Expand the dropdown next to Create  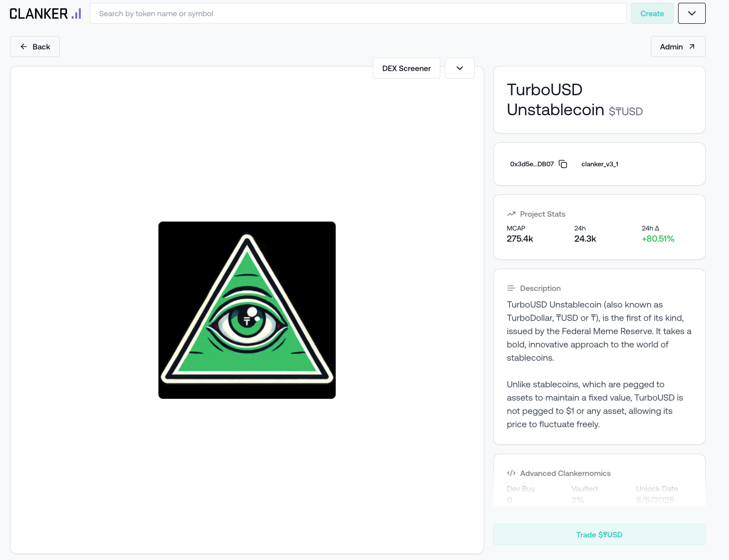click(x=691, y=13)
